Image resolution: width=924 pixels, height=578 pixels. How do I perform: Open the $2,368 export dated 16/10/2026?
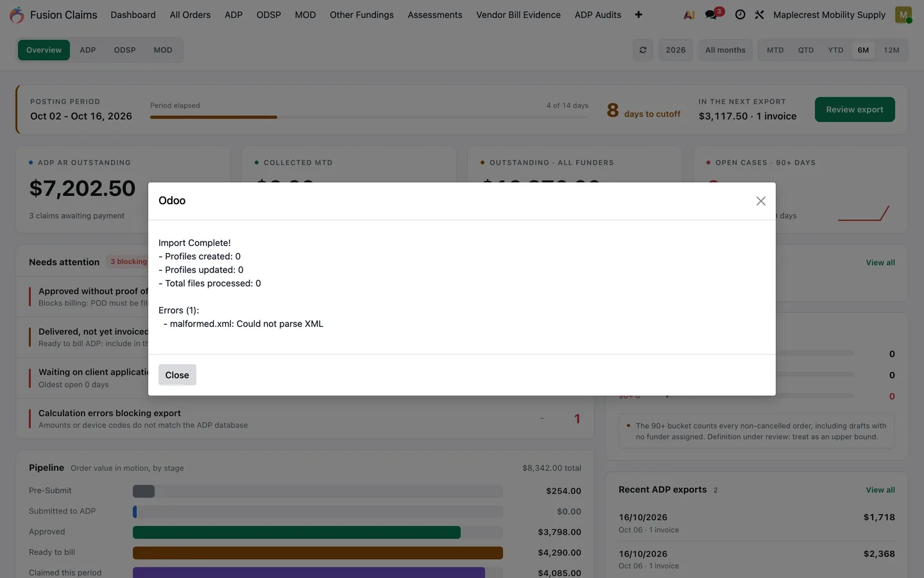point(757,559)
